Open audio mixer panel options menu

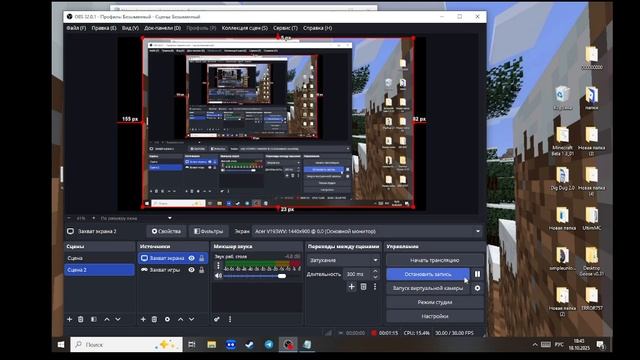pyautogui.click(x=230, y=319)
